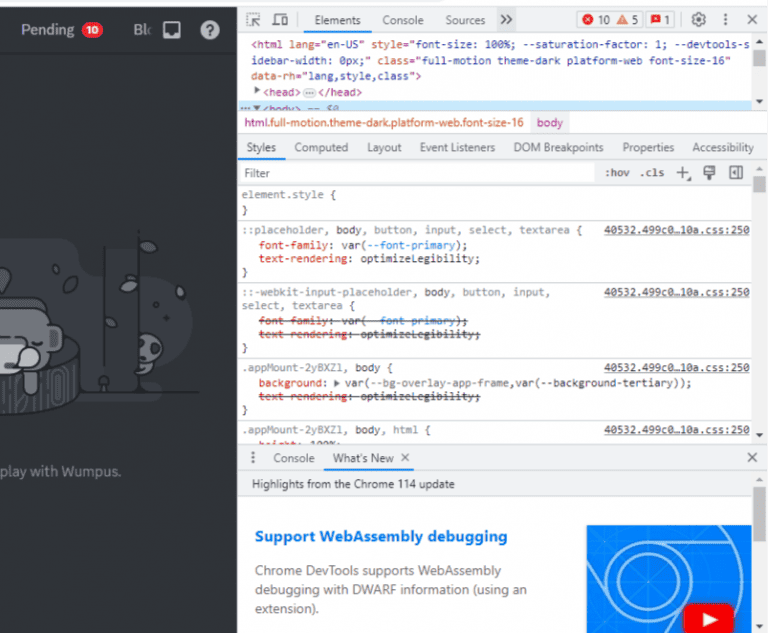Toggle the device toolbar icon

coord(280,20)
